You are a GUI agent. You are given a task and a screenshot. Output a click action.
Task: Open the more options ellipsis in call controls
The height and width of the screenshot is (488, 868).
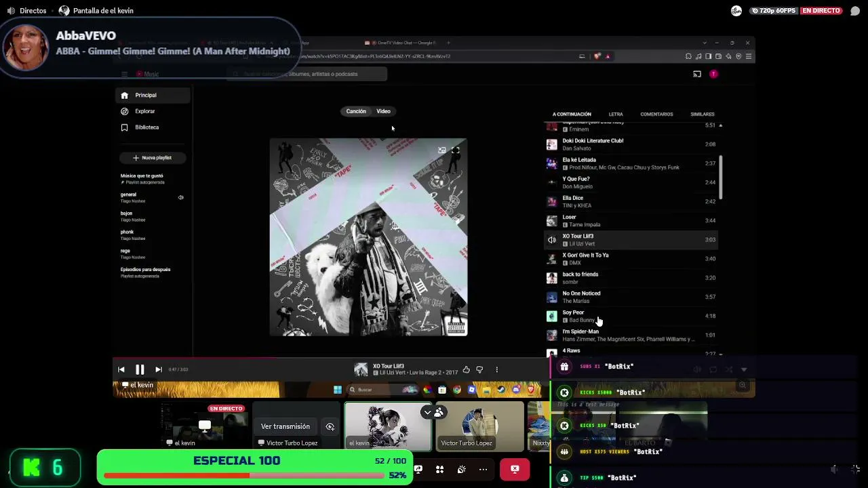[x=483, y=469]
